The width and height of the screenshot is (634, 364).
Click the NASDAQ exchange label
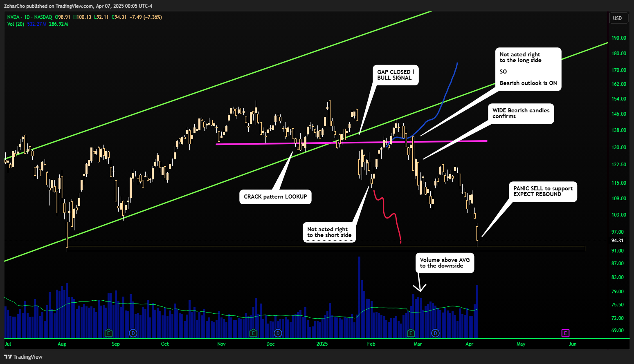coord(43,17)
